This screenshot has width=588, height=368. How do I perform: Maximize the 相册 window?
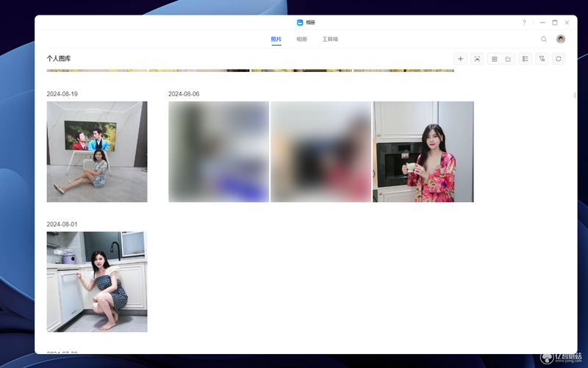click(x=555, y=23)
